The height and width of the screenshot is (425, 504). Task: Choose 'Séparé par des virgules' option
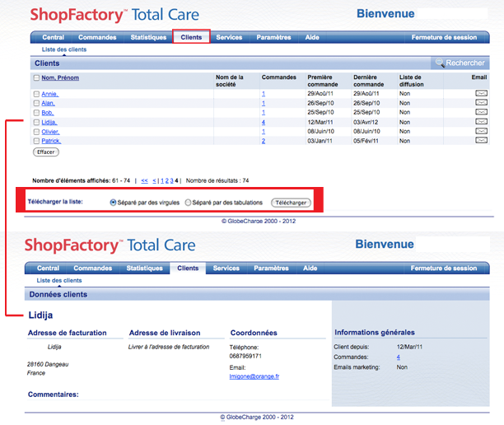pyautogui.click(x=114, y=202)
